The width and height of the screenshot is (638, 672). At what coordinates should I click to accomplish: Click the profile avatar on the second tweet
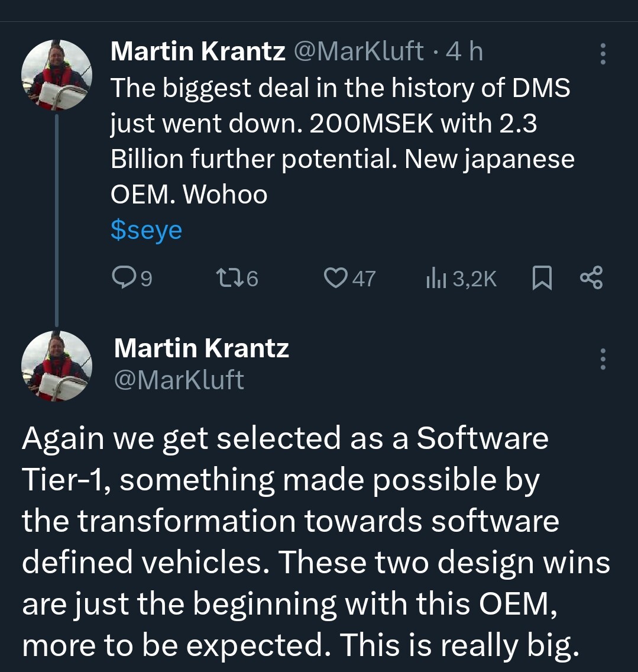tap(57, 367)
